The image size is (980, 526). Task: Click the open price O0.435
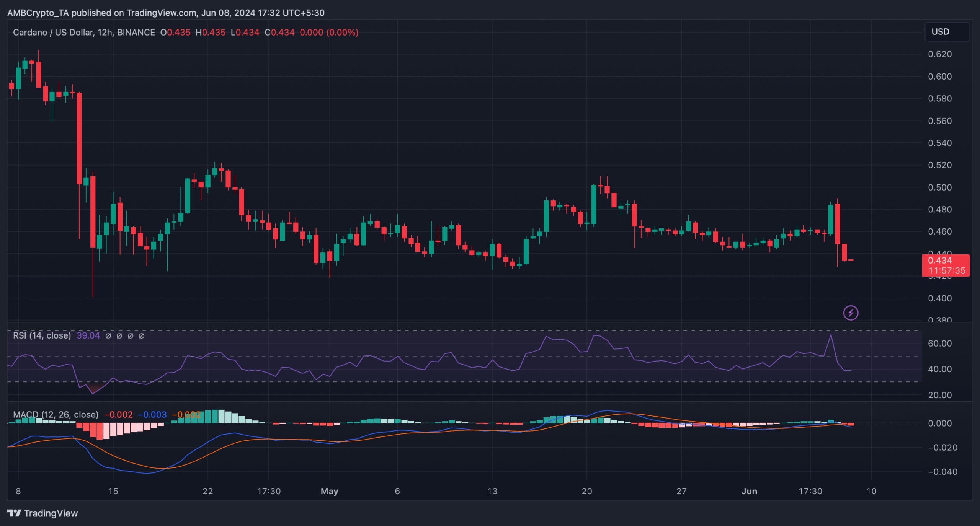[175, 33]
